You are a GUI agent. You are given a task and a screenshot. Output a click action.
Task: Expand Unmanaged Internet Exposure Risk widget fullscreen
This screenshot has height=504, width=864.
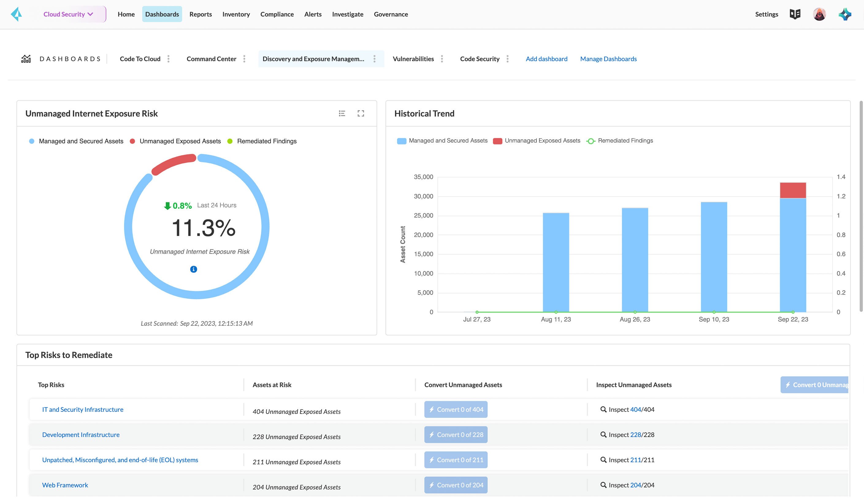point(361,113)
